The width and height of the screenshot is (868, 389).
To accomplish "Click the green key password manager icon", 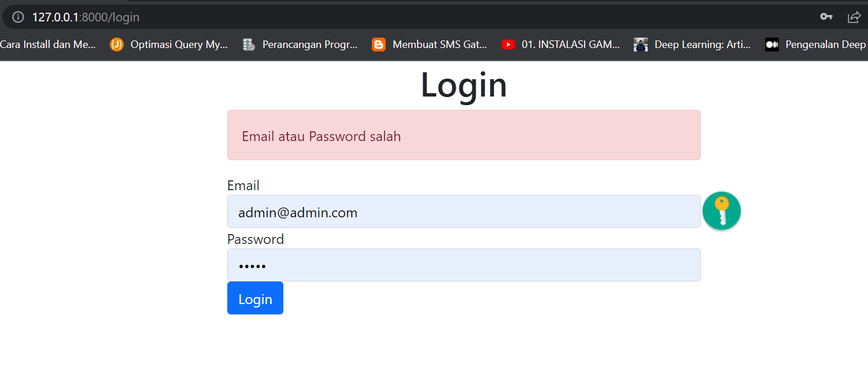I will [721, 211].
